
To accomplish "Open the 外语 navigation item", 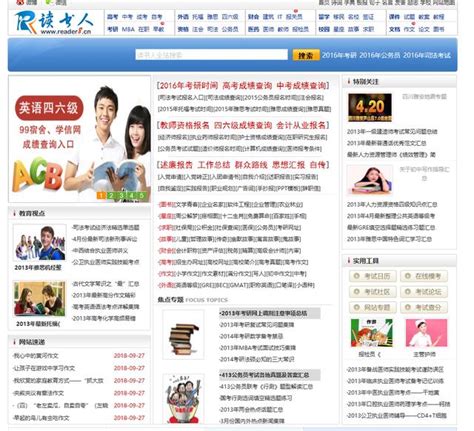I will 183,17.
